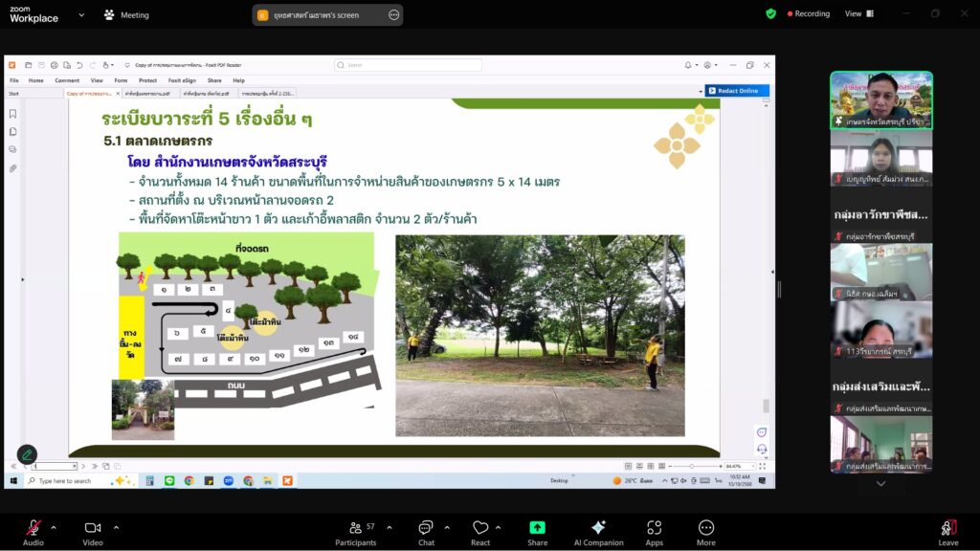The height and width of the screenshot is (551, 980).
Task: Open the Apps menu icon
Action: click(654, 527)
